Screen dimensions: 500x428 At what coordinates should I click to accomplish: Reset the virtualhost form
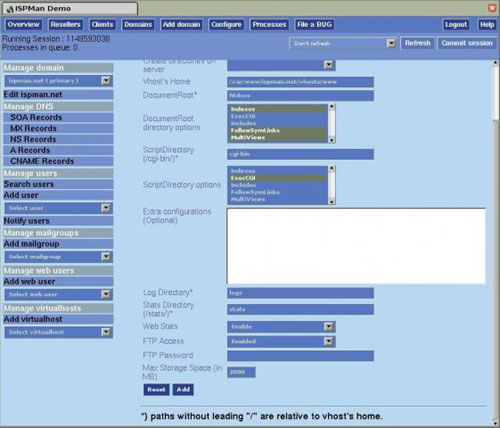pos(156,389)
